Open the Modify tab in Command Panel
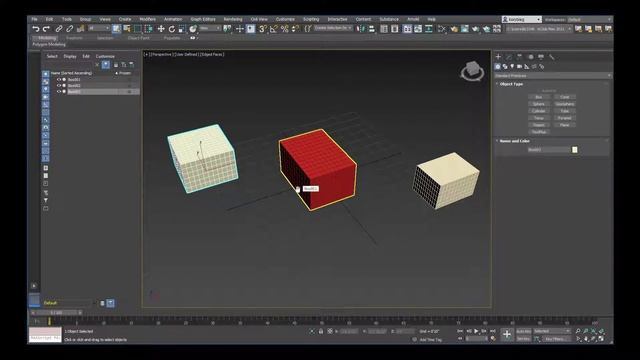The width and height of the screenshot is (640, 360). coord(509,57)
